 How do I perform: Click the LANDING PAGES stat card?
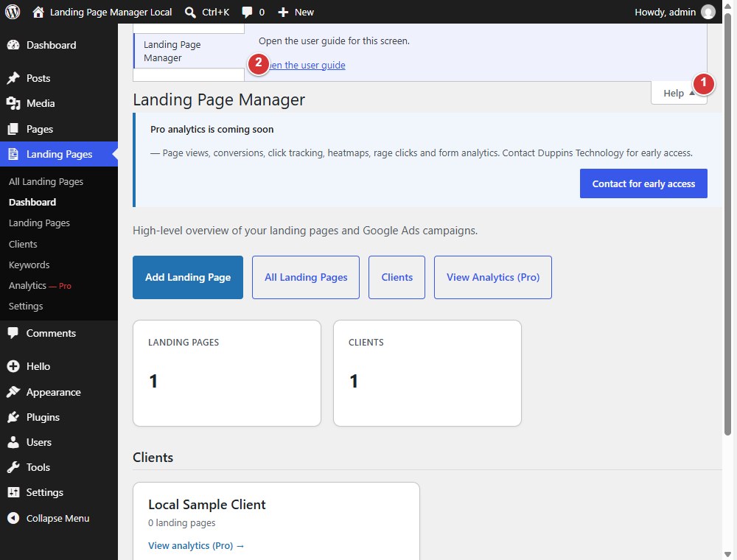tap(227, 374)
